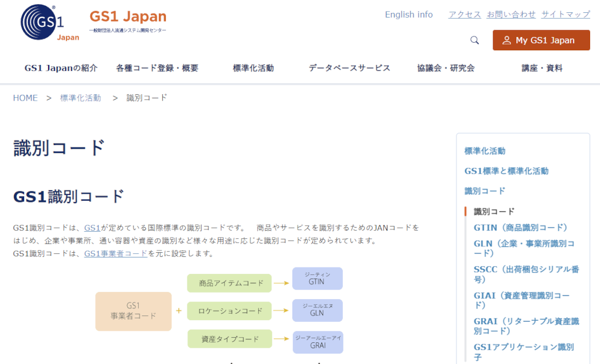
Task: Click the ロケーションコード diagram box
Action: tap(229, 311)
